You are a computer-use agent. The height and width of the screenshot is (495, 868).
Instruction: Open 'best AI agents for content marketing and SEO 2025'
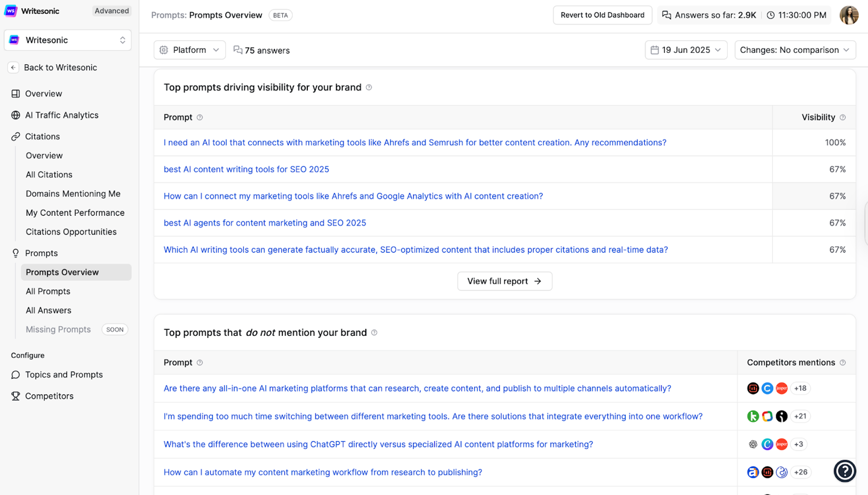pos(264,223)
